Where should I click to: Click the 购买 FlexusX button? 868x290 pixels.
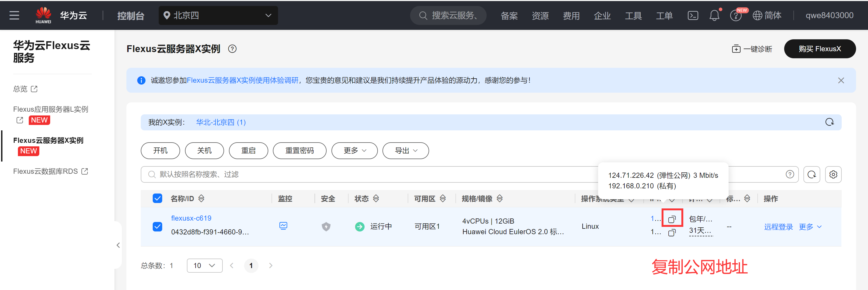pyautogui.click(x=819, y=49)
